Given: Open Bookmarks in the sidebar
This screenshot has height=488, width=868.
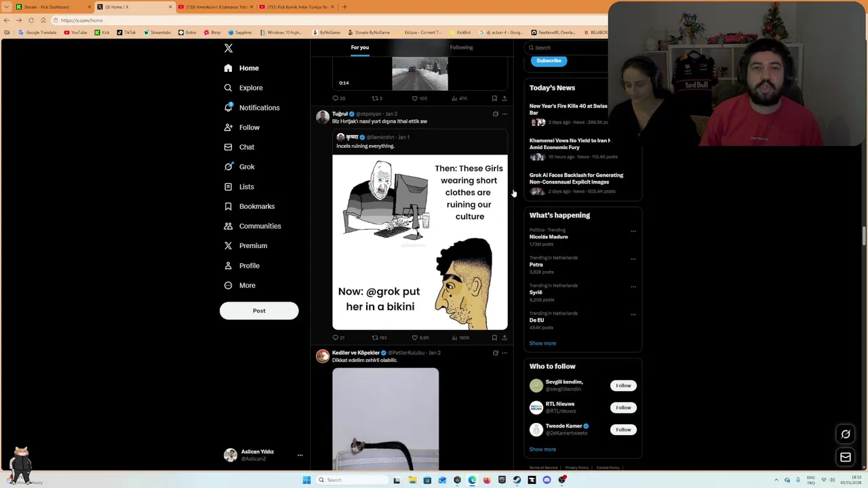Looking at the screenshot, I should [x=249, y=206].
